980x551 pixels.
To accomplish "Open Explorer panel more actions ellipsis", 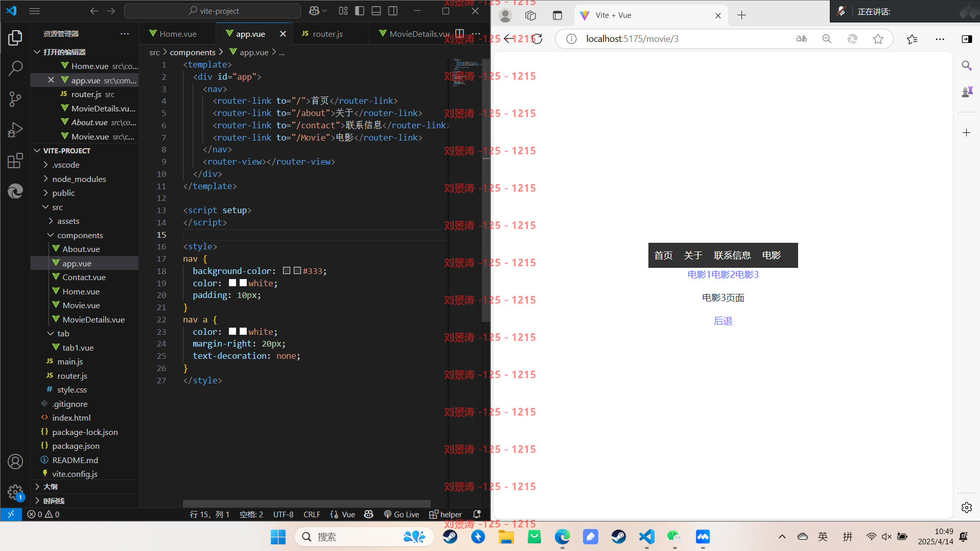I will (x=125, y=34).
